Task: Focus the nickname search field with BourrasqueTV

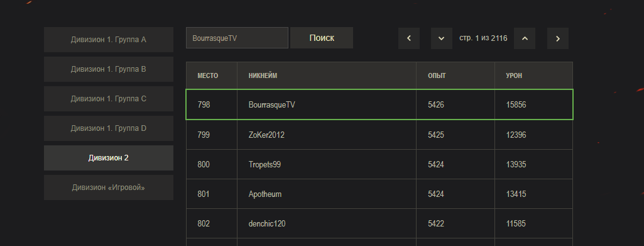Action: coord(237,38)
